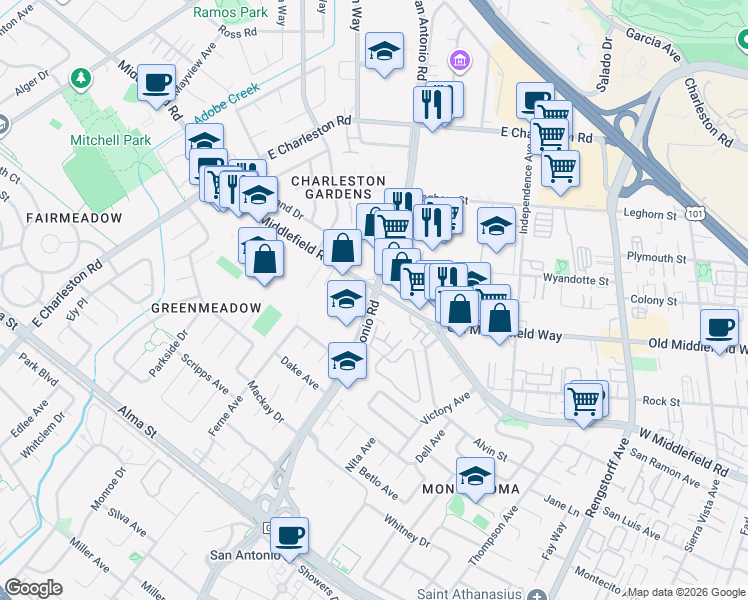This screenshot has height=600, width=748.
Task: Click the Scripps Ave label
Action: coord(205,374)
